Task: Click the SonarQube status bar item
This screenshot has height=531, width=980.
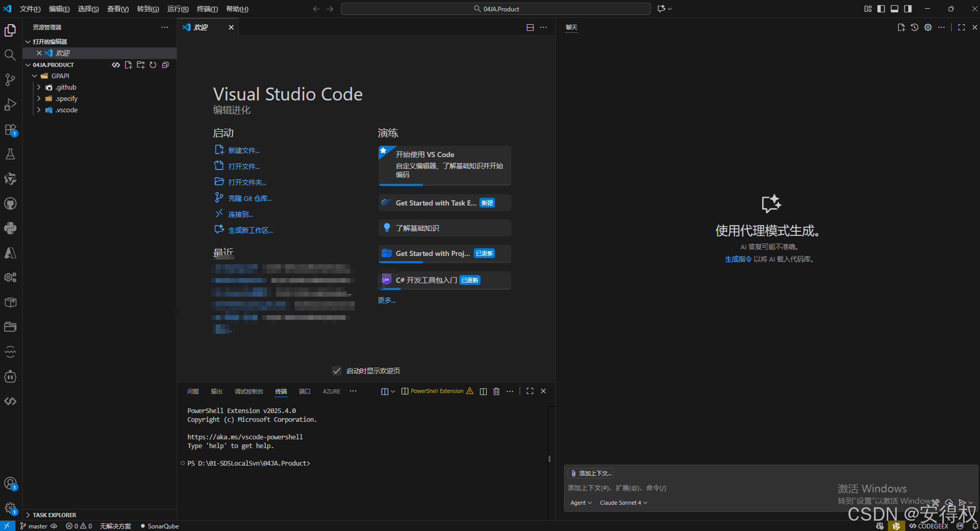Action: [x=160, y=526]
